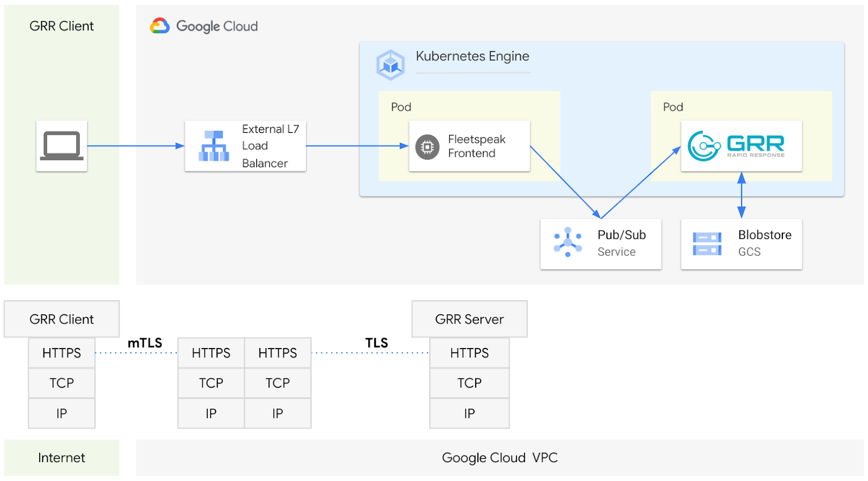
Task: Click the laptop icon in GRR Client
Action: (x=62, y=146)
